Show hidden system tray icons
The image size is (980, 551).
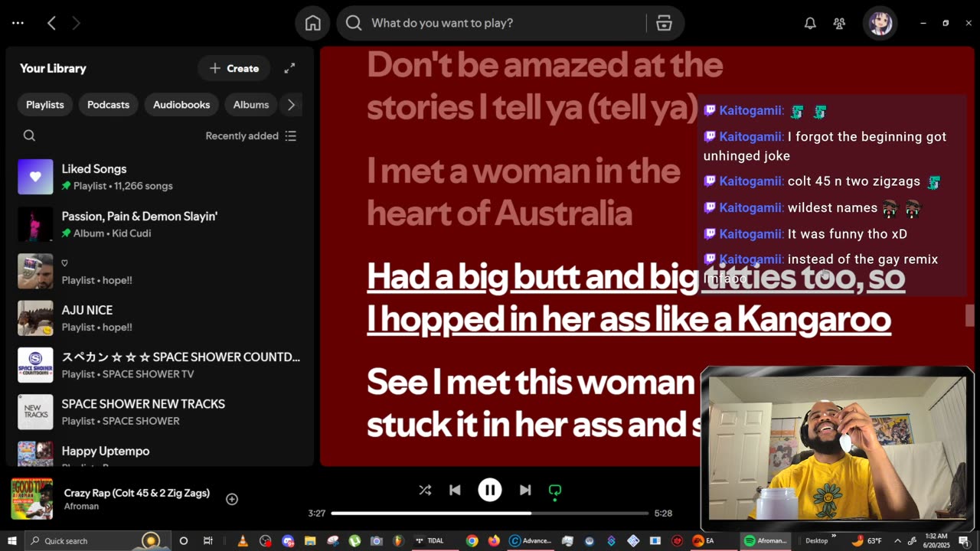(x=898, y=540)
